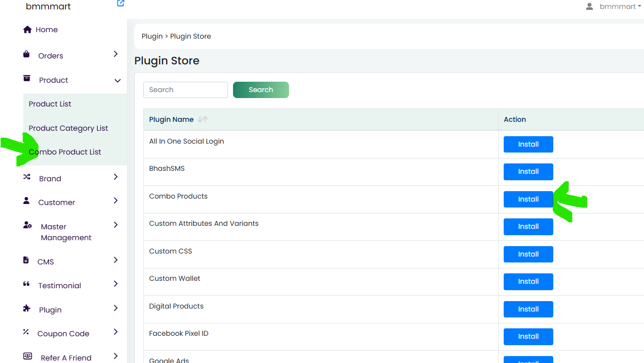Click the Master Management users-gear icon

tap(28, 225)
